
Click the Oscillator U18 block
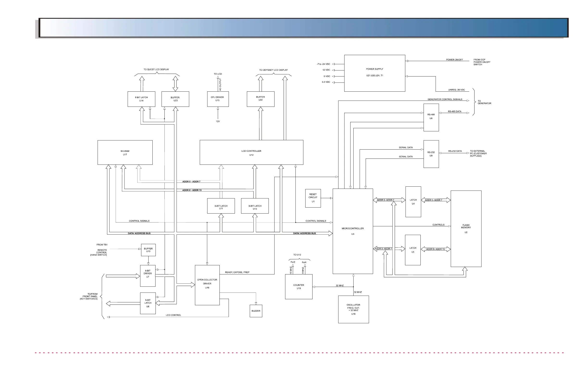pos(353,309)
